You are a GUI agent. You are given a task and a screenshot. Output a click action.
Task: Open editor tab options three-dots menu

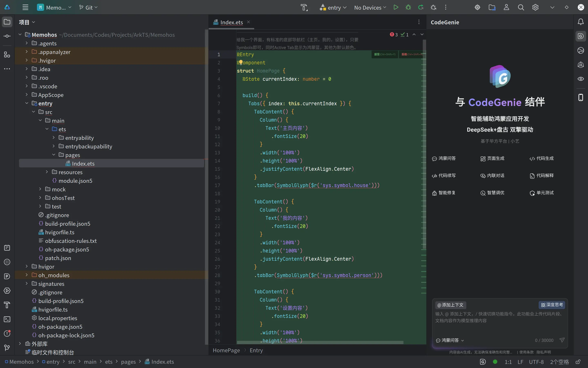pos(419,22)
